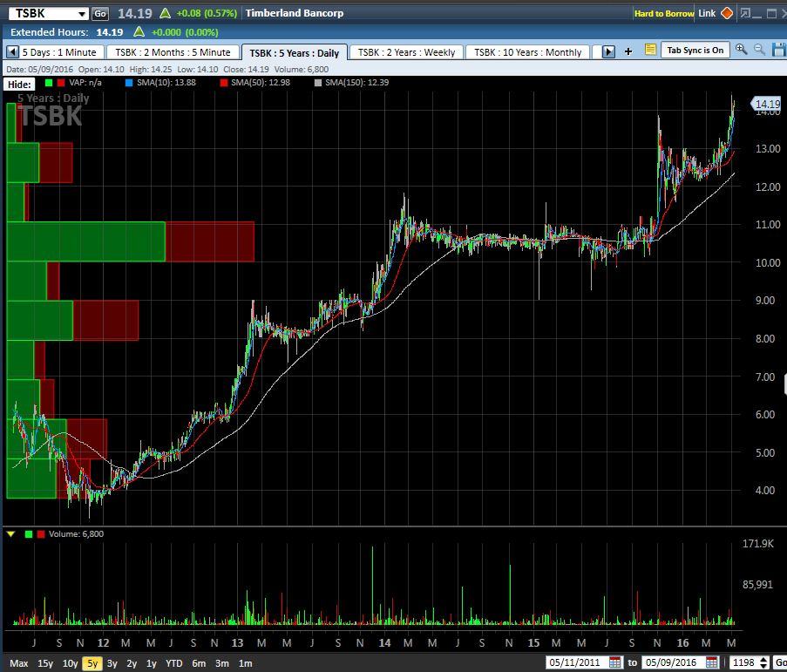
Task: Open the TSBK symbol dropdown
Action: coord(82,14)
